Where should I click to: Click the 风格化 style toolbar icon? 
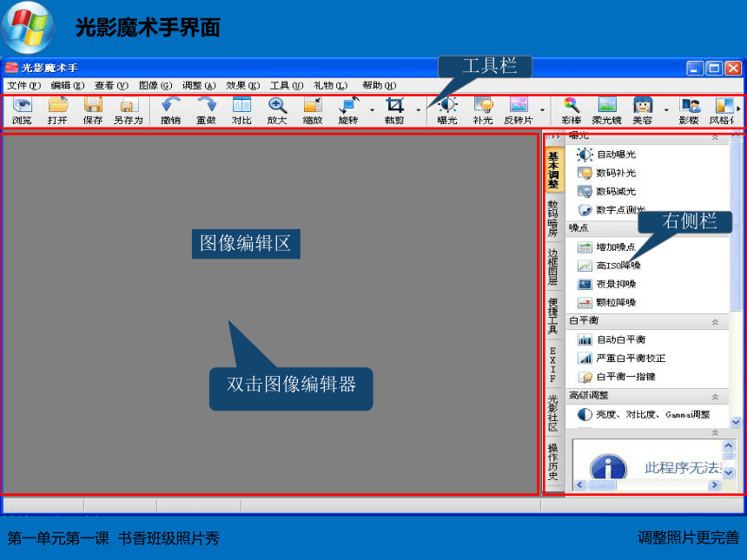[723, 110]
